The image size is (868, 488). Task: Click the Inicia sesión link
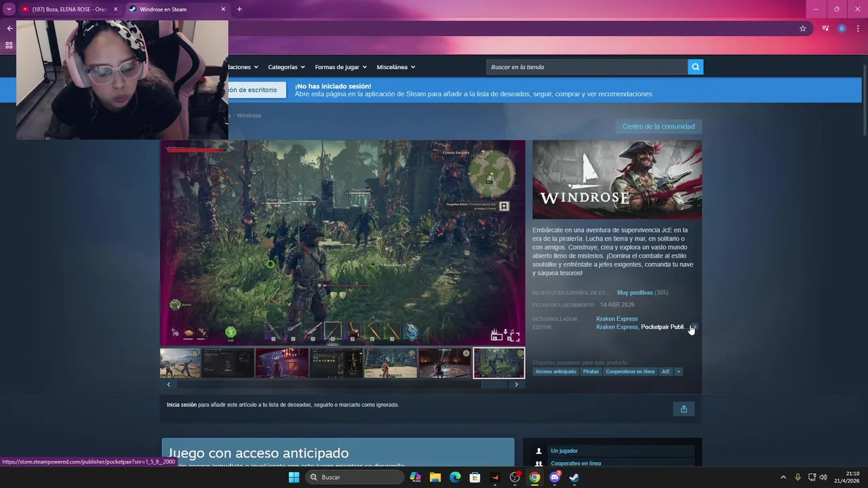182,405
